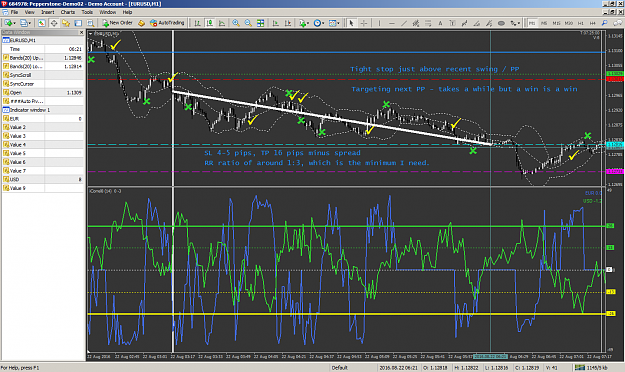625x372 pixels.
Task: Select the Time 06:21 row
Action: coord(43,49)
